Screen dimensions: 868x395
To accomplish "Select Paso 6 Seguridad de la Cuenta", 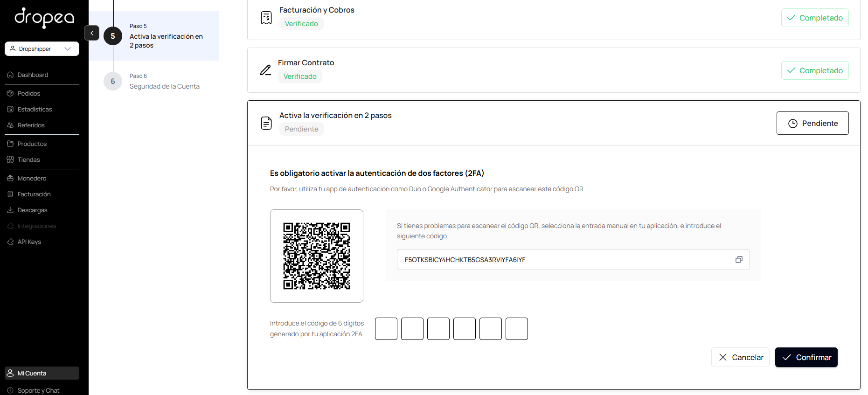I will coord(154,82).
